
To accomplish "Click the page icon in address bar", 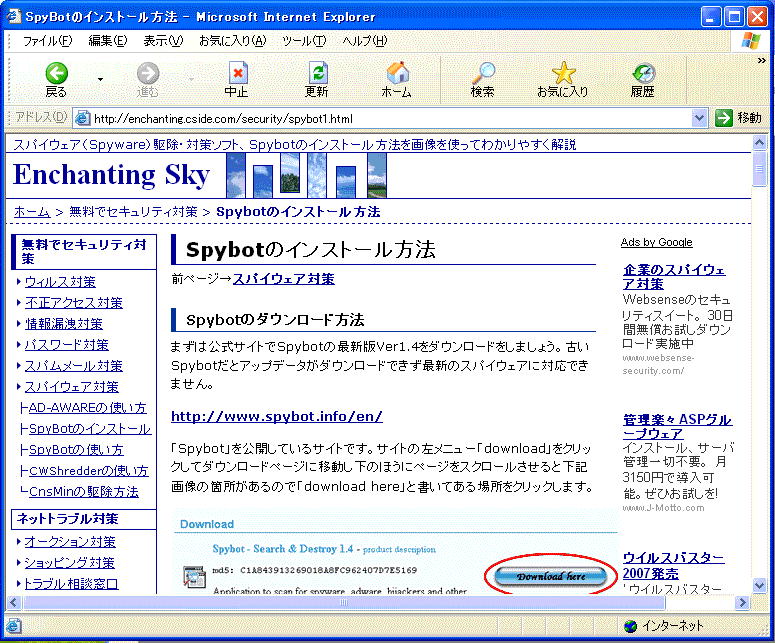I will click(82, 119).
